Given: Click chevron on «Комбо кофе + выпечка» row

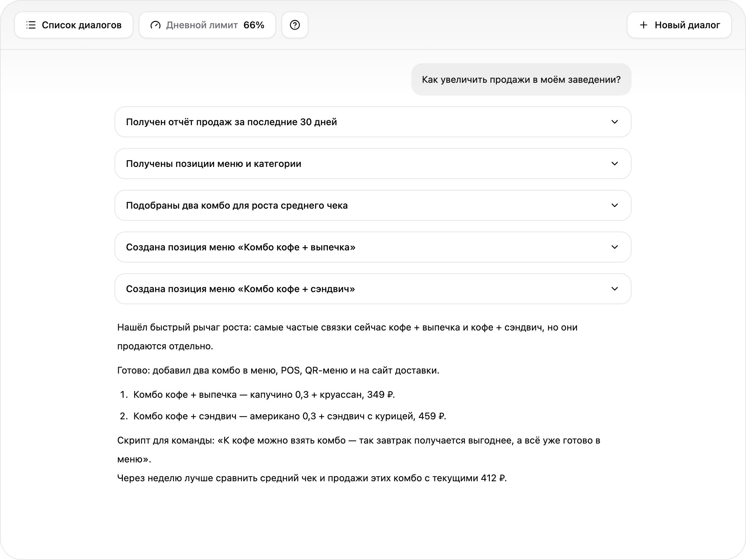Looking at the screenshot, I should pos(614,247).
